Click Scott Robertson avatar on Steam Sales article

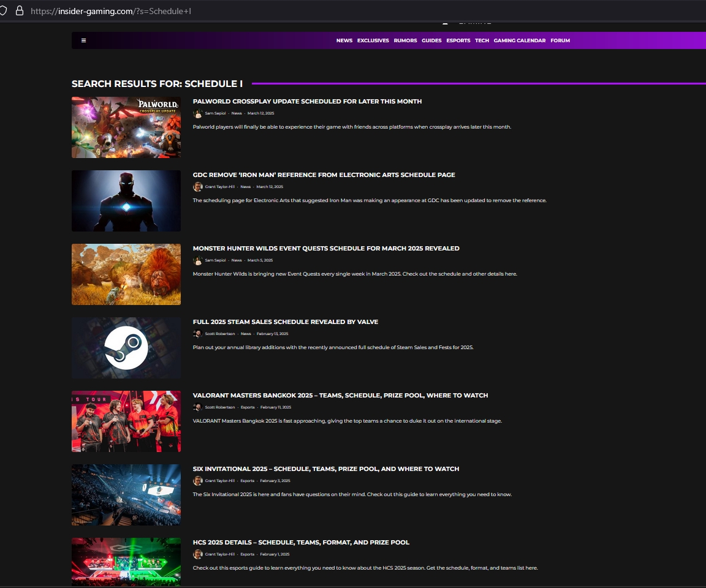pyautogui.click(x=198, y=334)
